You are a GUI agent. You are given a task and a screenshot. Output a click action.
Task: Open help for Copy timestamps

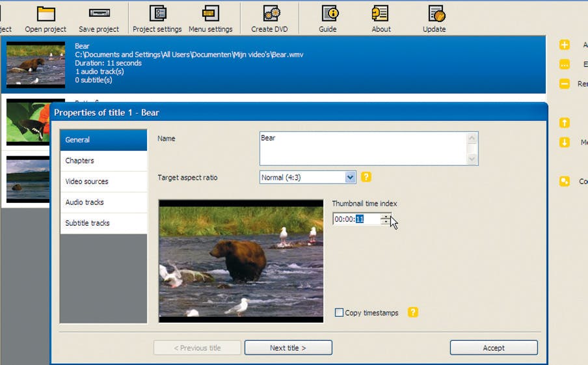pos(413,312)
